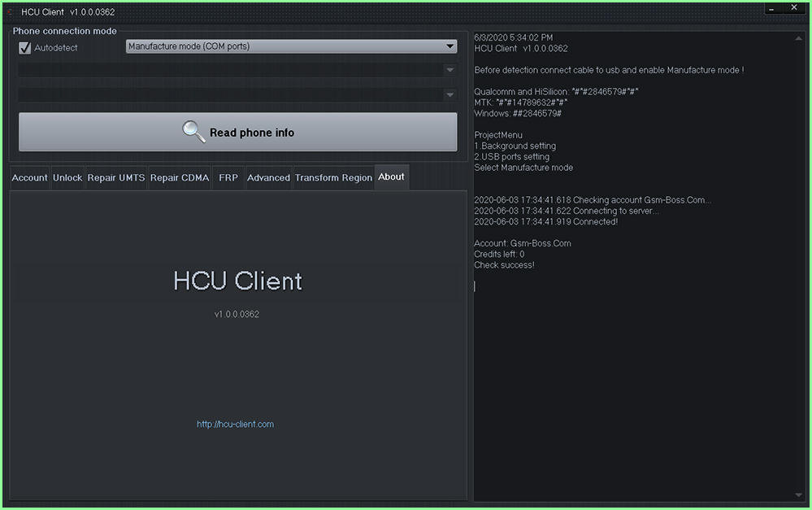Expand the first empty port dropdown below Autodetect
This screenshot has height=510, width=812.
click(x=237, y=70)
